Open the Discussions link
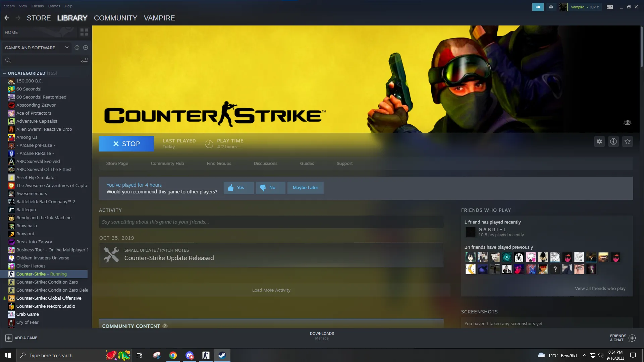 [266, 164]
